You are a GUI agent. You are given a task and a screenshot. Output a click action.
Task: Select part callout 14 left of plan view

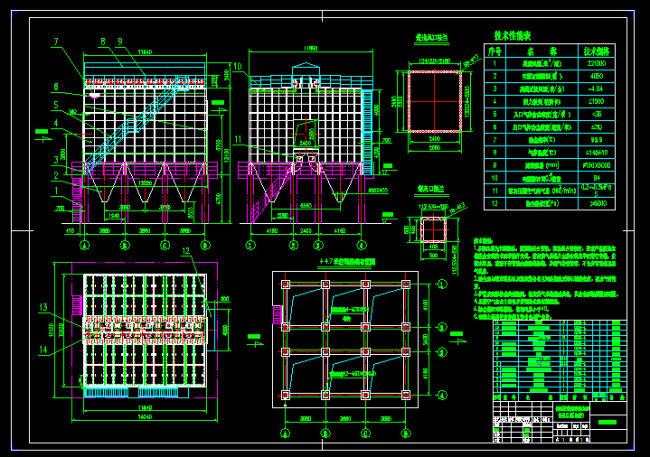(43, 350)
